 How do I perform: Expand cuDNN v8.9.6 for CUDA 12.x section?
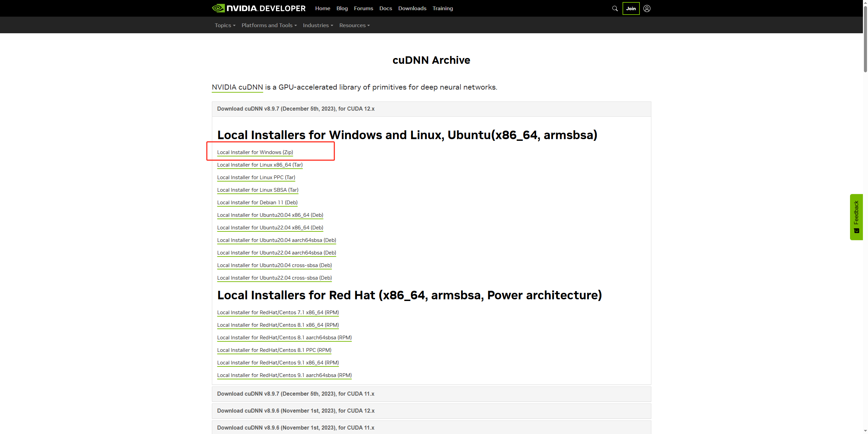coord(431,411)
